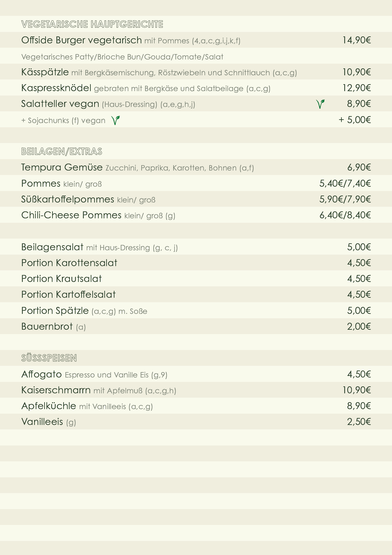392x555 pixels.
Task: Click Chili-Cheese Pommes item
Action: pos(71,215)
